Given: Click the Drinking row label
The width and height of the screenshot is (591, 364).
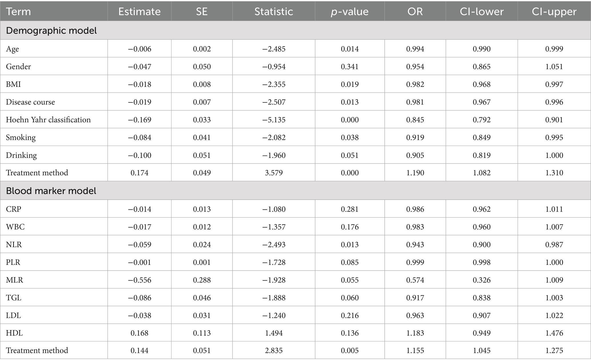Looking at the screenshot, I should [x=21, y=155].
